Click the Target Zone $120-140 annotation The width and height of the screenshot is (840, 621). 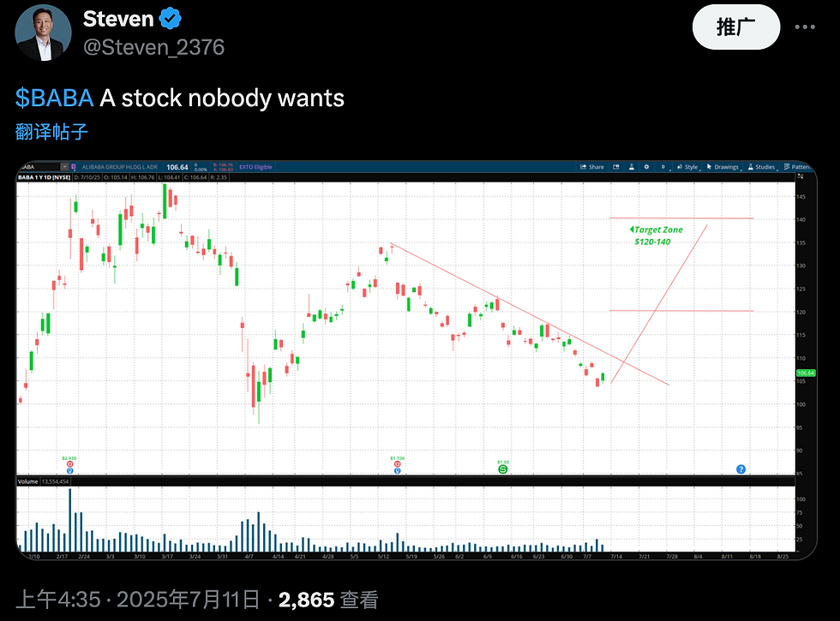657,236
